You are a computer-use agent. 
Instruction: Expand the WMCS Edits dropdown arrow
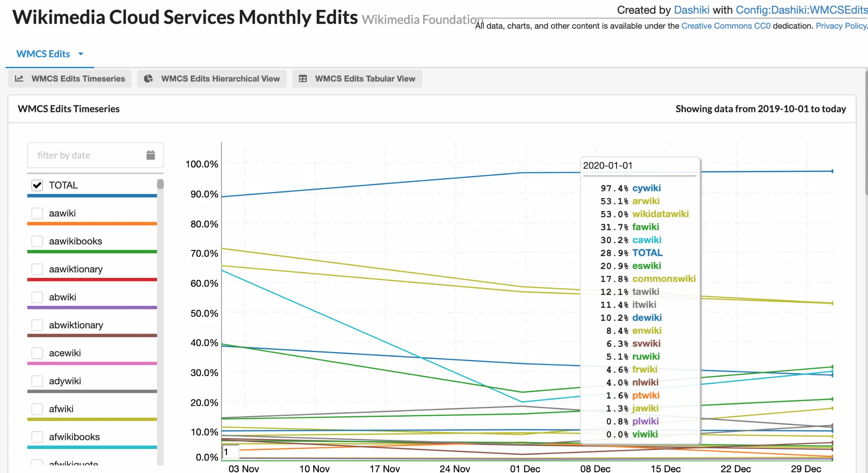[81, 54]
